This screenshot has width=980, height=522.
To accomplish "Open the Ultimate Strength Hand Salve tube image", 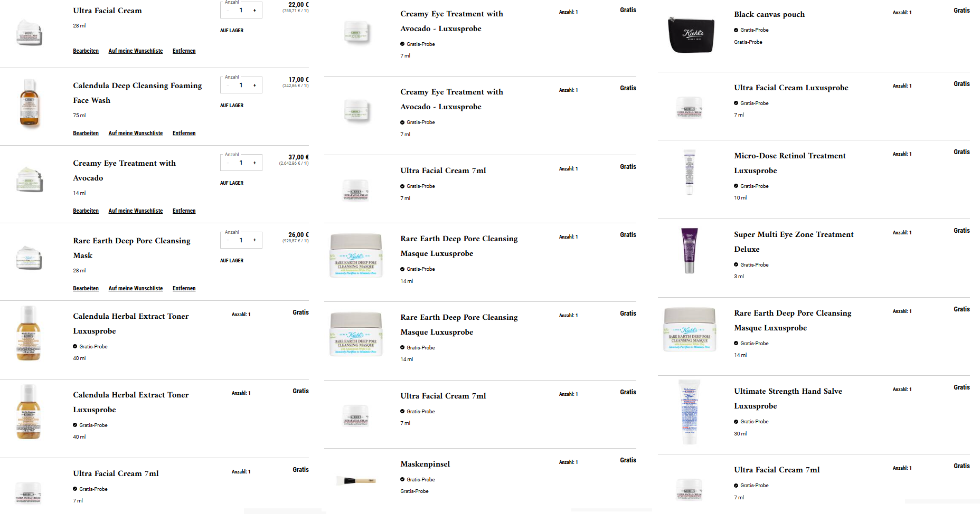I will pyautogui.click(x=690, y=412).
